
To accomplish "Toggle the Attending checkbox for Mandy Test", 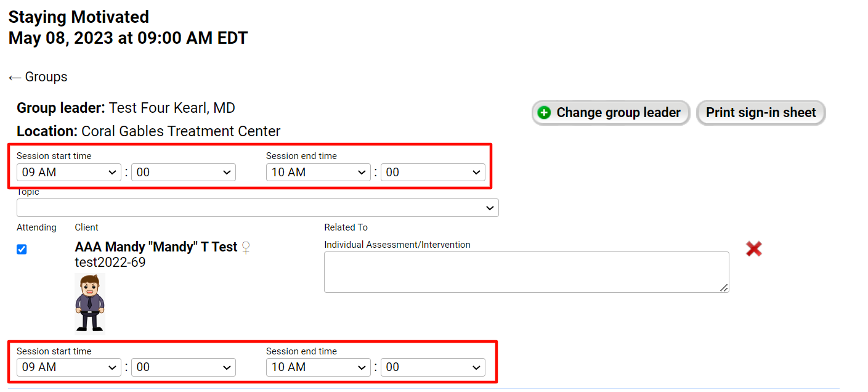I will (x=22, y=250).
